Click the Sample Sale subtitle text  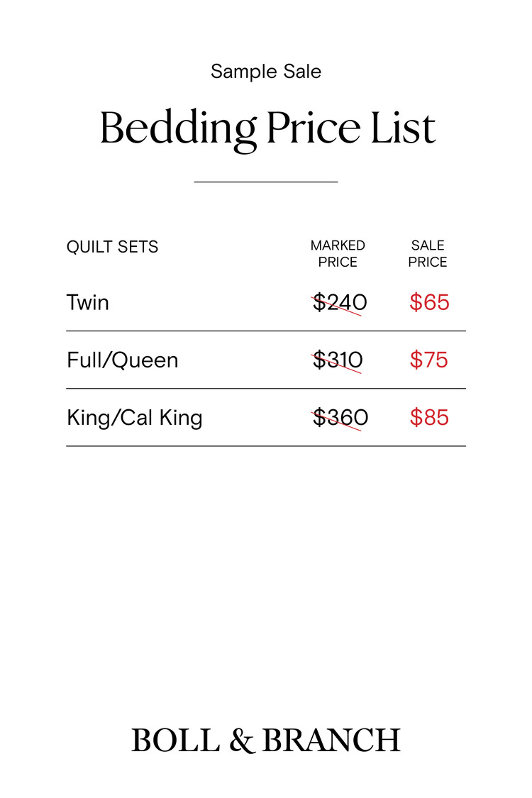(x=266, y=72)
